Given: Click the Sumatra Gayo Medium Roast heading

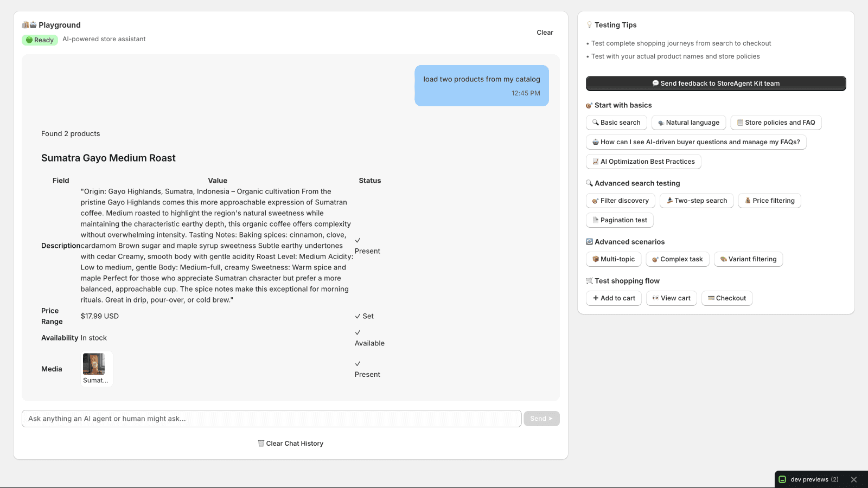Looking at the screenshot, I should coord(108,158).
